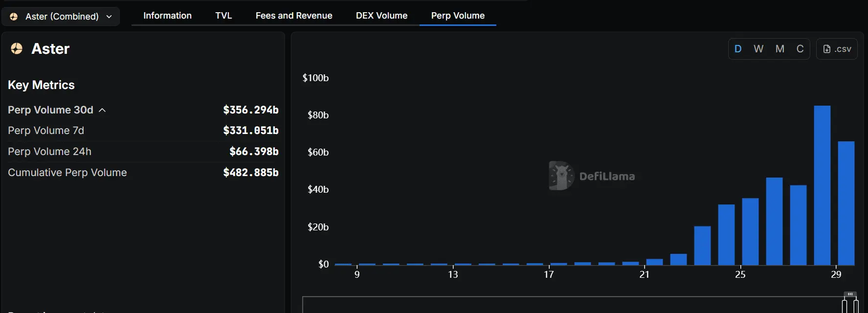The image size is (868, 313).
Task: Select weekly (W) chart interval
Action: (758, 49)
